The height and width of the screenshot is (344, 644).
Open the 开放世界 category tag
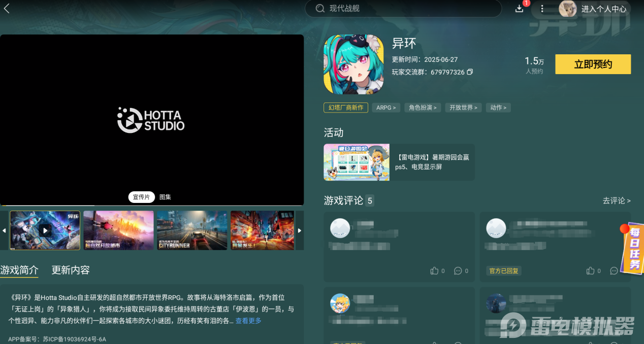(x=463, y=108)
